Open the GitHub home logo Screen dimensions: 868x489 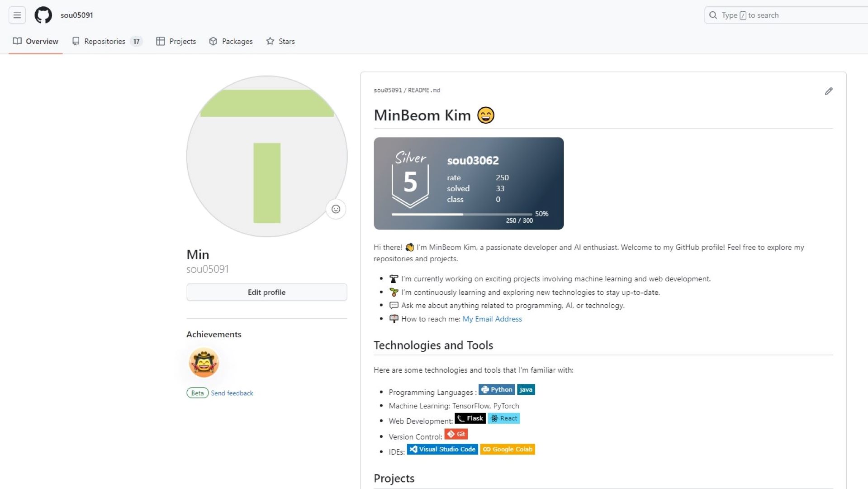43,15
